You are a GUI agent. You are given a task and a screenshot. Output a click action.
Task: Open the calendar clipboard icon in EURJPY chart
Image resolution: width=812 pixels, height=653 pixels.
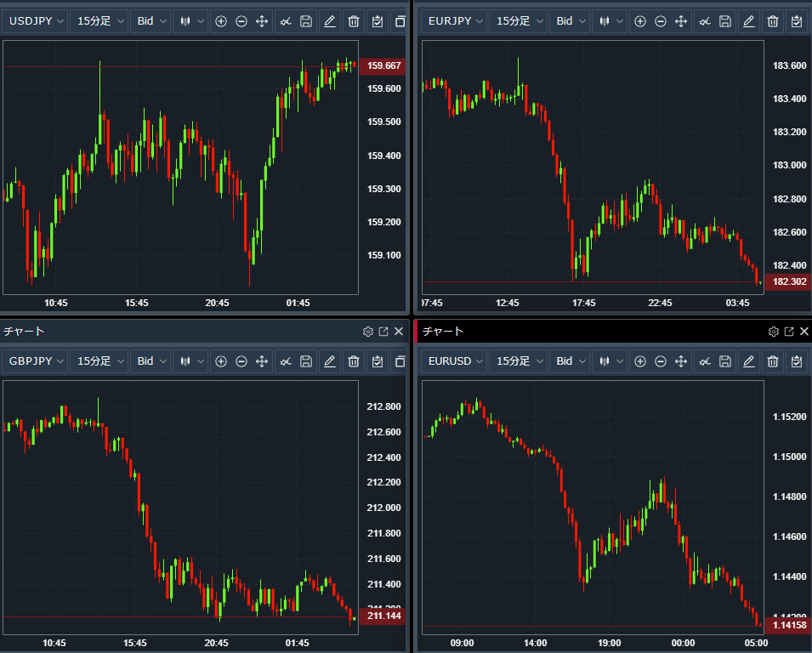[x=797, y=21]
